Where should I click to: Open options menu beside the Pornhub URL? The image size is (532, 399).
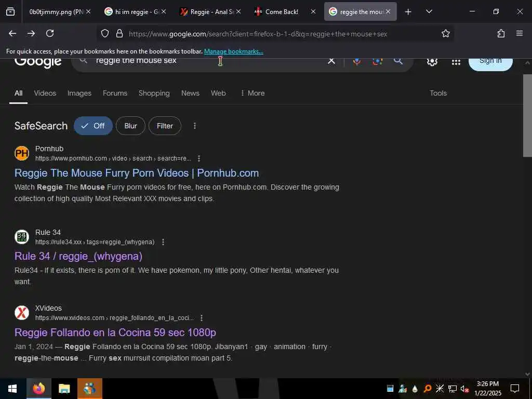click(x=199, y=158)
